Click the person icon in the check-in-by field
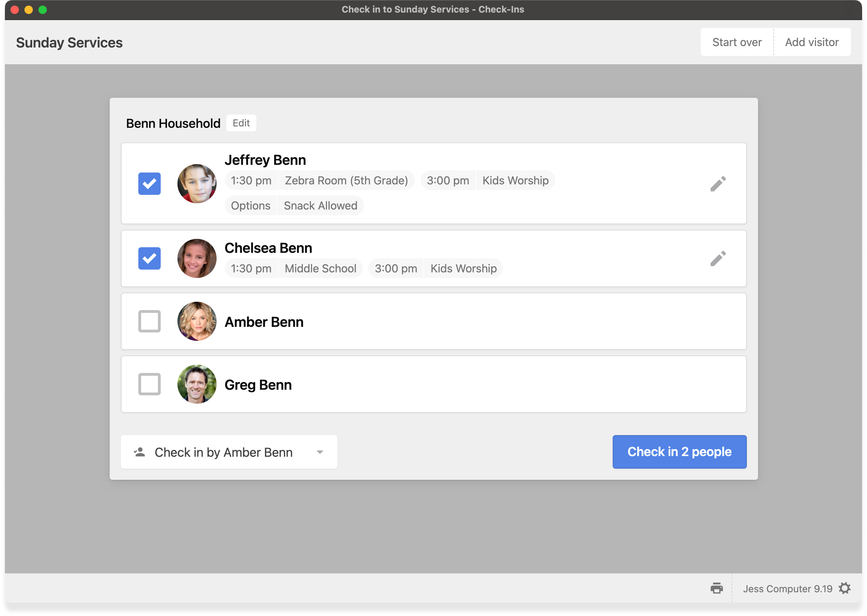Image resolution: width=867 pixels, height=616 pixels. (139, 452)
